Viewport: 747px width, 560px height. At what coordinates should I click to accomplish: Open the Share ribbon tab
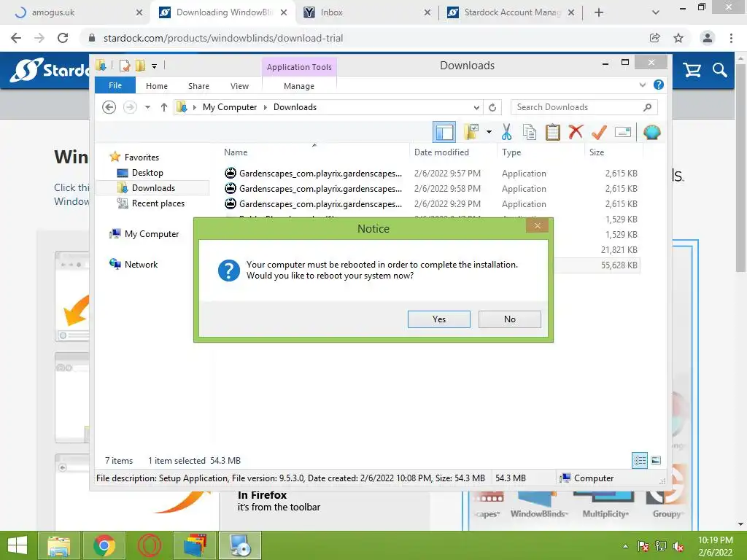coord(198,86)
